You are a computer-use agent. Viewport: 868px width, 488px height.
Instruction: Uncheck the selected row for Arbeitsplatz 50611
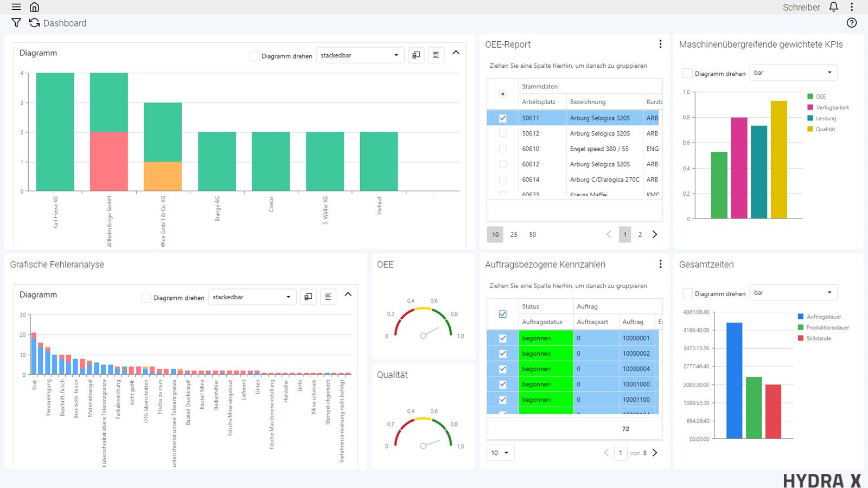coord(503,118)
